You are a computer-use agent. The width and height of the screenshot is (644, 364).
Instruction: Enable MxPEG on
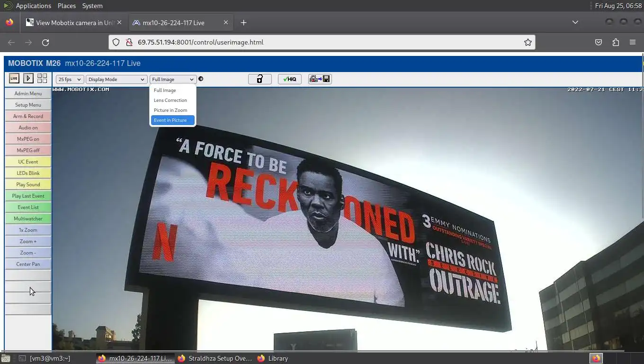click(x=28, y=139)
